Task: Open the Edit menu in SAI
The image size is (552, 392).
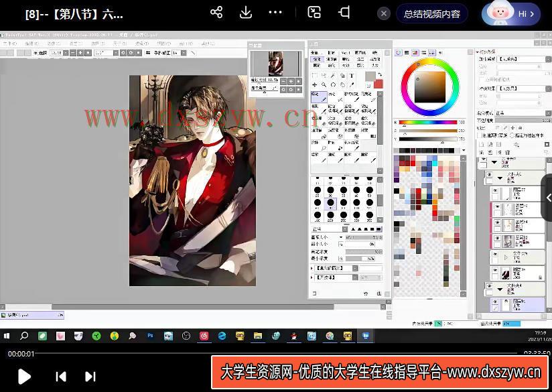Action: (31, 44)
